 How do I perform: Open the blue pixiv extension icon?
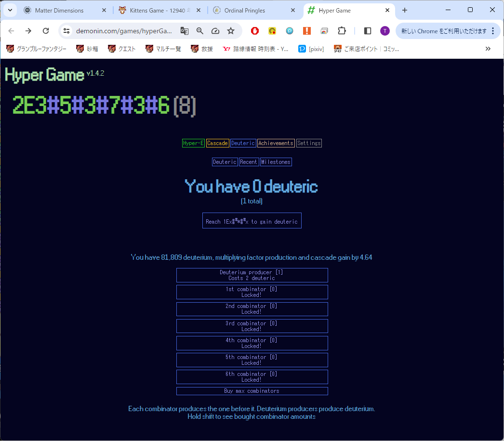click(290, 30)
